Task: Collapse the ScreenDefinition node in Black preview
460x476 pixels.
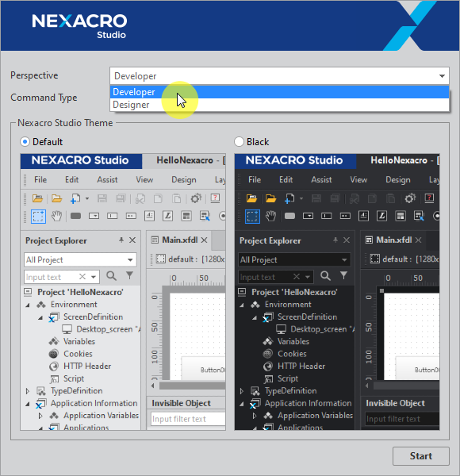Action: click(255, 317)
